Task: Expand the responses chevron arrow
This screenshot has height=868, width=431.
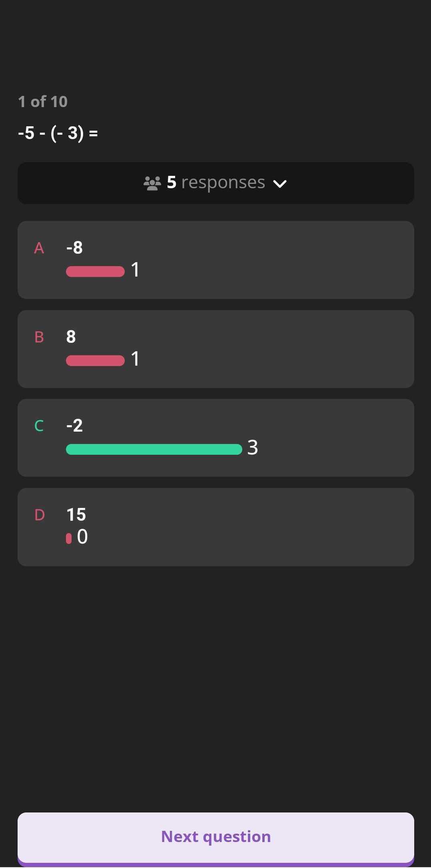Action: [x=279, y=183]
